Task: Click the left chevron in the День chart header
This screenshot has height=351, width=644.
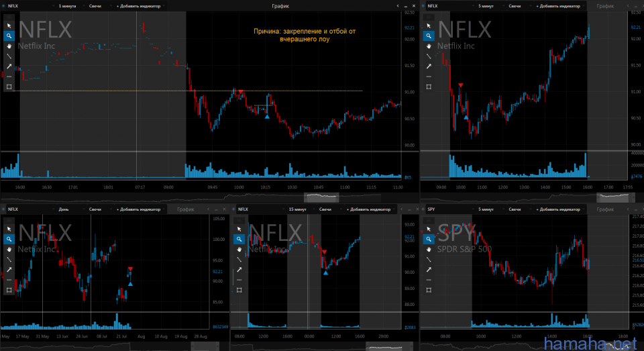Action: pyautogui.click(x=208, y=209)
